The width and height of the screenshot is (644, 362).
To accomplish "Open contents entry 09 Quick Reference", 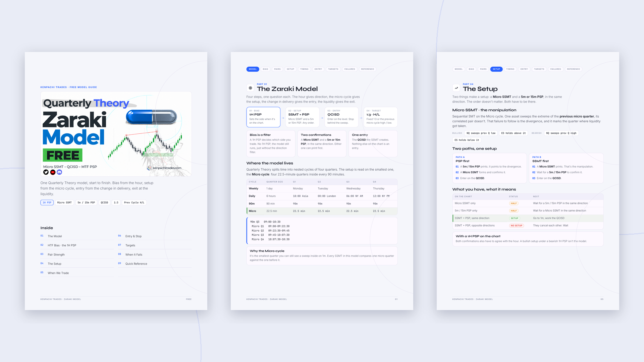I will (155, 264).
